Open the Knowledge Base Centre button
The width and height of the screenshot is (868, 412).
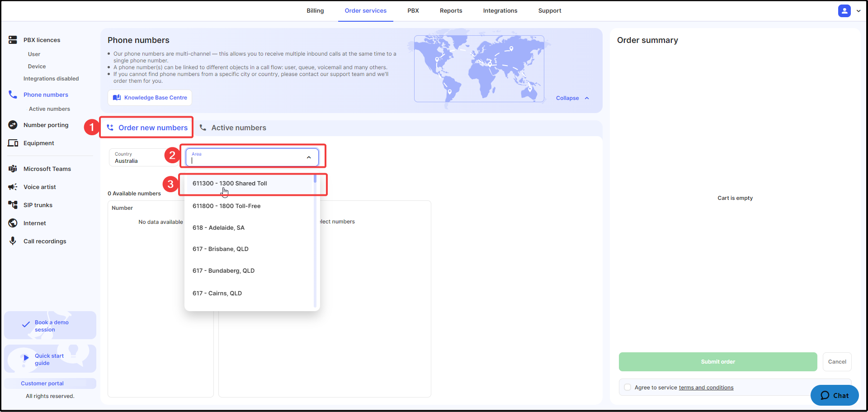(150, 98)
